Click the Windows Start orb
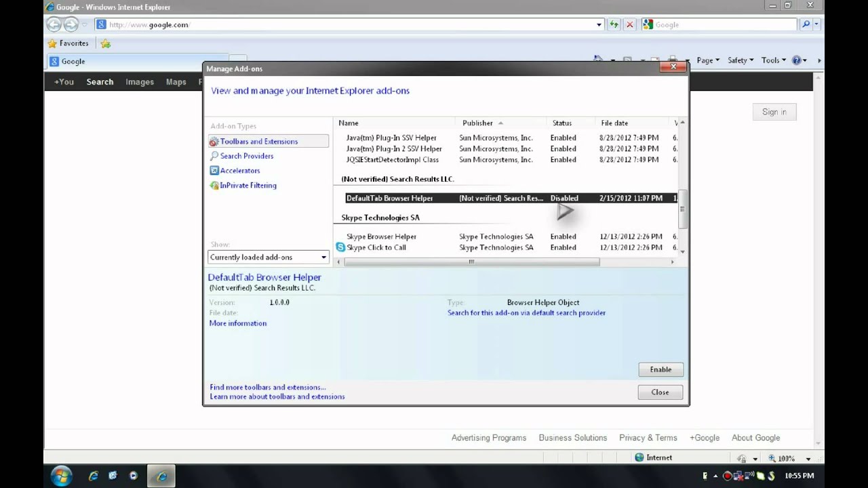 pyautogui.click(x=61, y=475)
